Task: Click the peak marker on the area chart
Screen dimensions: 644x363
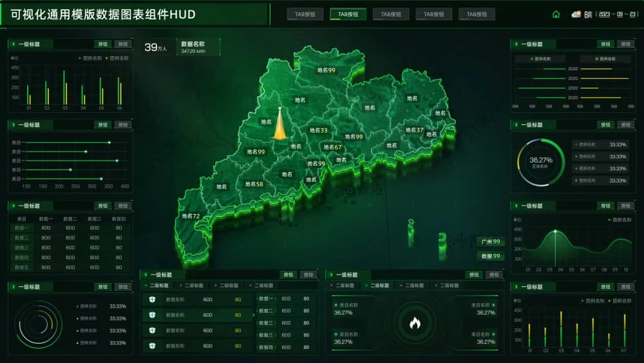Action: pyautogui.click(x=555, y=231)
